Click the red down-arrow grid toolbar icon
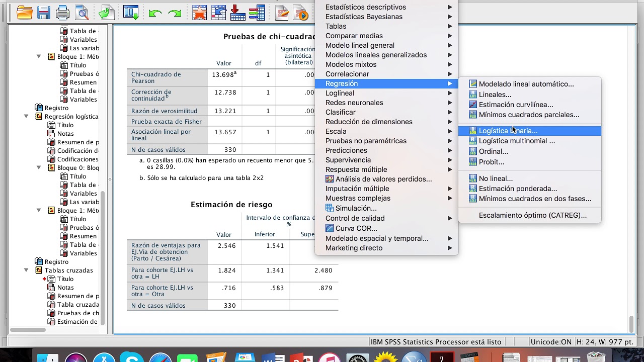Screen dimensions: 644x362 tap(237, 13)
